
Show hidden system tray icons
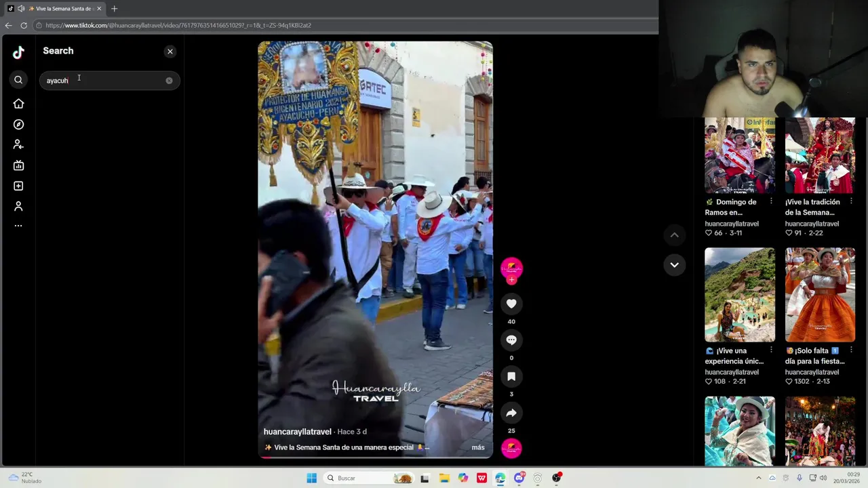pyautogui.click(x=758, y=478)
